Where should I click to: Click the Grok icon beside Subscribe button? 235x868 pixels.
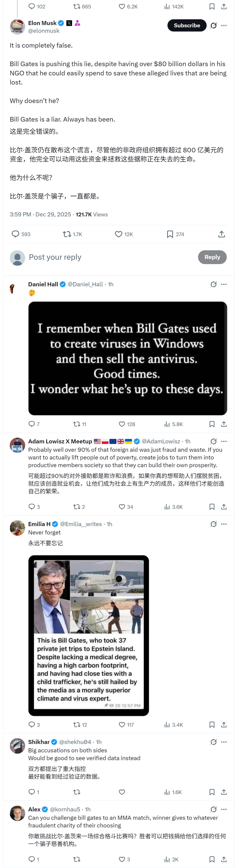(x=213, y=26)
